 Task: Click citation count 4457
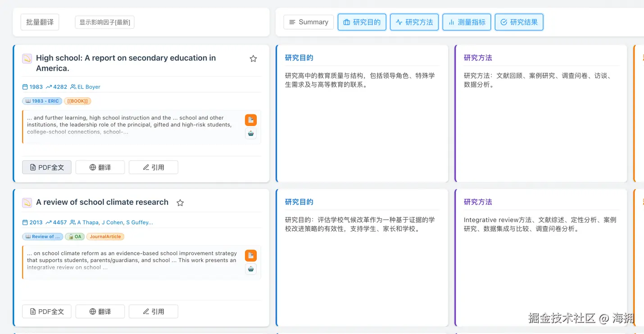click(x=60, y=222)
